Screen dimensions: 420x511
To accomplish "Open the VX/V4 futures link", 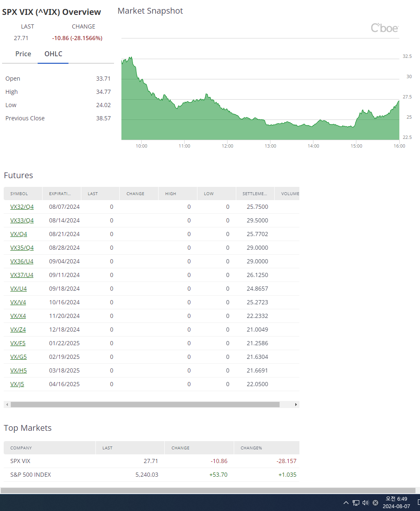I will (18, 302).
